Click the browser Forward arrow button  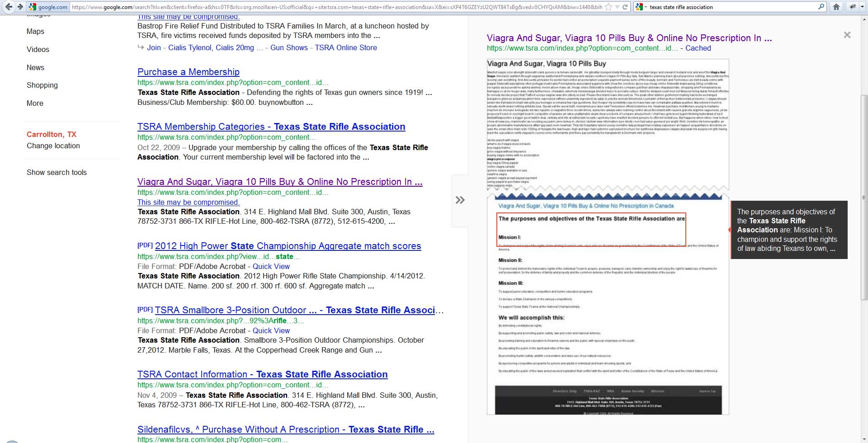click(20, 7)
